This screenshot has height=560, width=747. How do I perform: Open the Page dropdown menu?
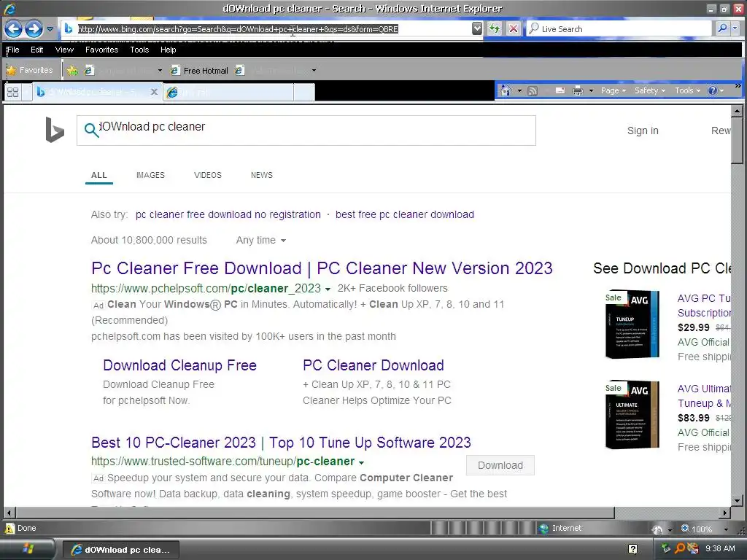(x=613, y=90)
